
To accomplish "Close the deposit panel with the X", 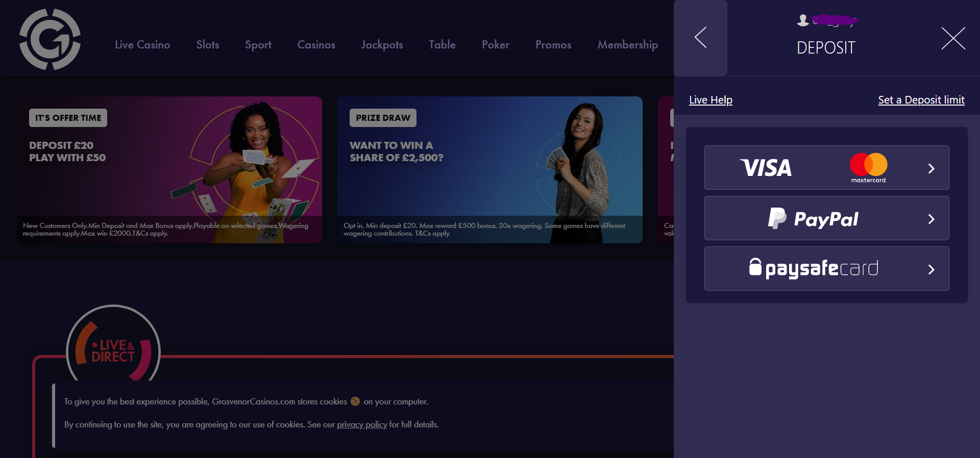I will click(953, 38).
